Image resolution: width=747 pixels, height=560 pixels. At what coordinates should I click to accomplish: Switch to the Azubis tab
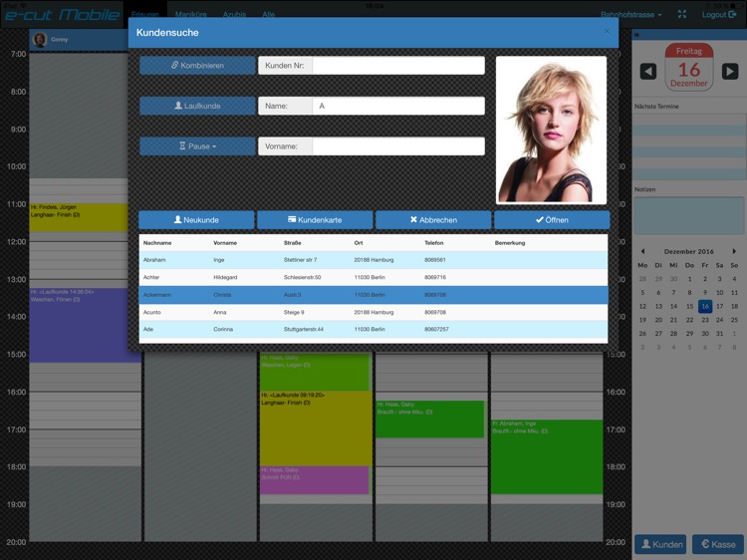click(x=234, y=14)
